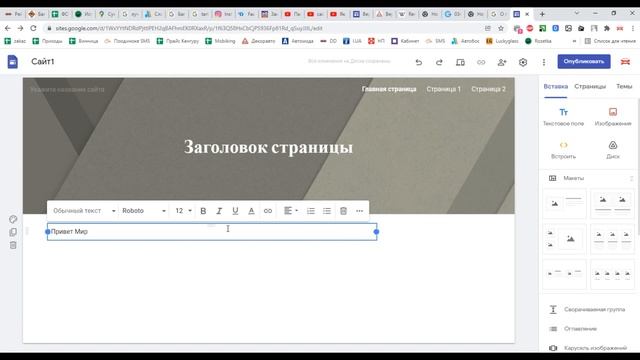Screen dimensions: 640x360
Task: Open the text color picker
Action: (x=251, y=211)
